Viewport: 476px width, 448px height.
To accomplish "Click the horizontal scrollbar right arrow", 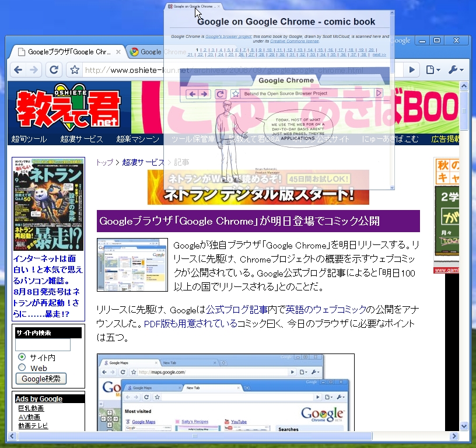I will coord(454,436).
